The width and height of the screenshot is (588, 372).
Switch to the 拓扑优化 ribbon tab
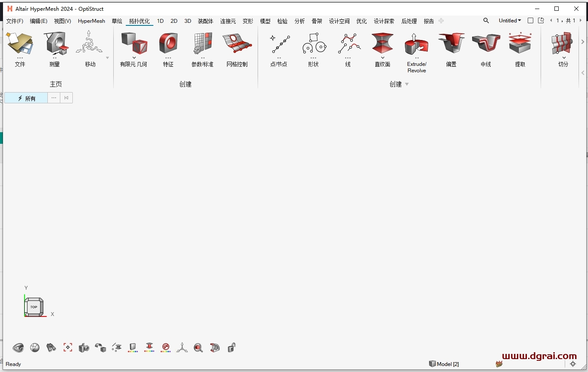[140, 21]
